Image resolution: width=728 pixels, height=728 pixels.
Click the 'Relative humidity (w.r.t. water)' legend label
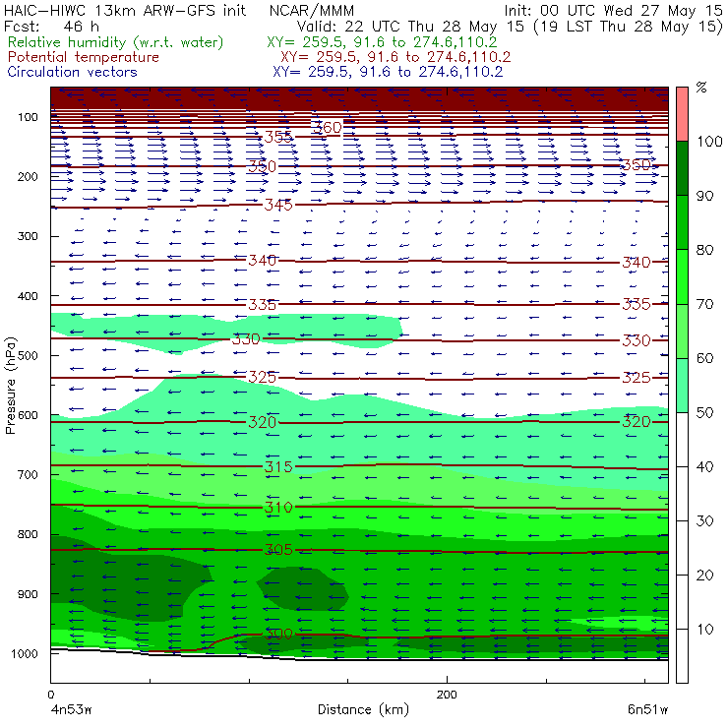pos(116,42)
